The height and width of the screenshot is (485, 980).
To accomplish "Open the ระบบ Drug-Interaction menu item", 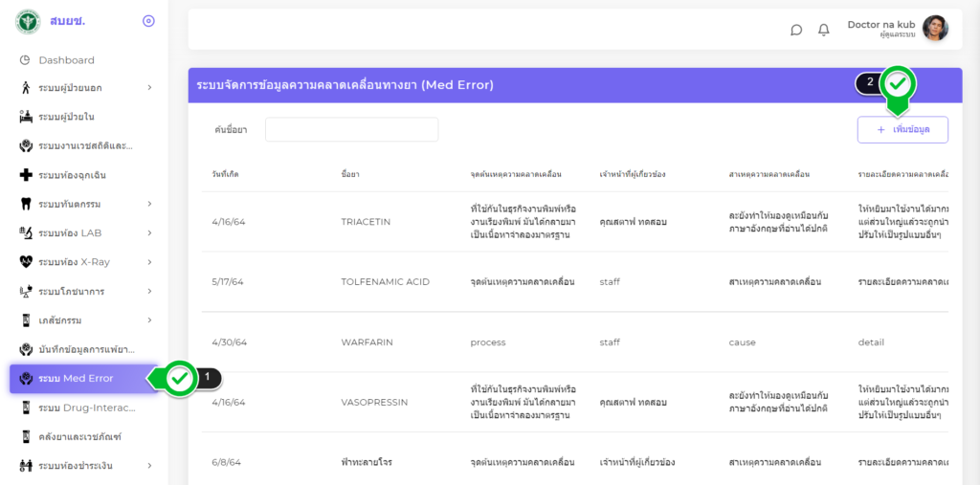I will [x=86, y=408].
